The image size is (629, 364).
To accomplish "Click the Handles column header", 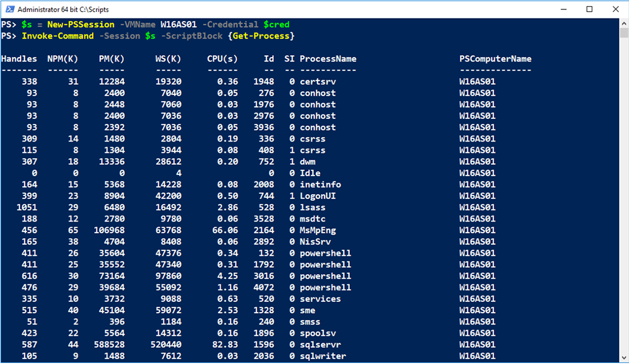I will coord(19,59).
